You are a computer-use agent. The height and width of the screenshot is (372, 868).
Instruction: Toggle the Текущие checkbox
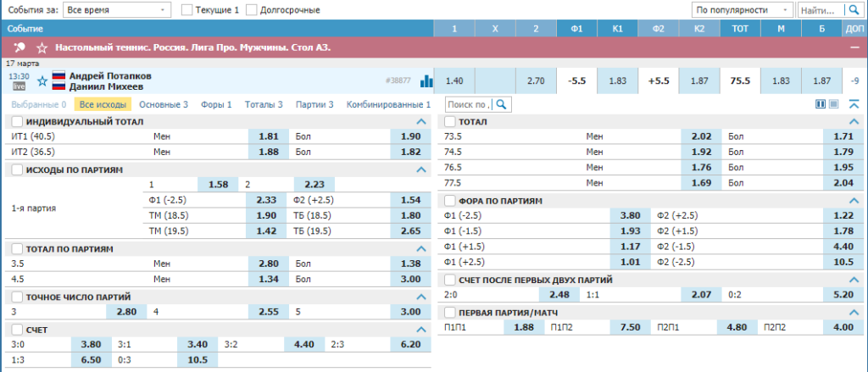coord(187,9)
